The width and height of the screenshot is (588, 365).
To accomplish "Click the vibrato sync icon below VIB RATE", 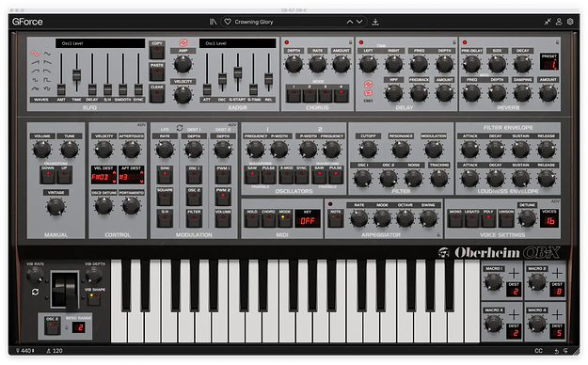I will click(35, 292).
